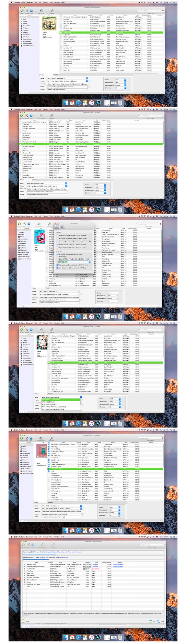Enable 'Show iTunes all tracks library' checkbox
This screenshot has width=186, height=644.
point(57,235)
